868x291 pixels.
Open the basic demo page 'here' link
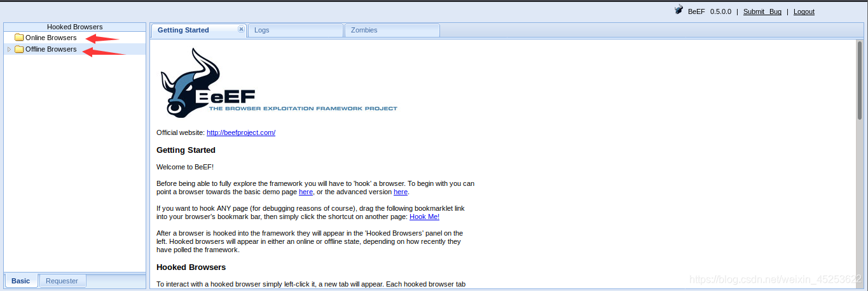tap(306, 192)
